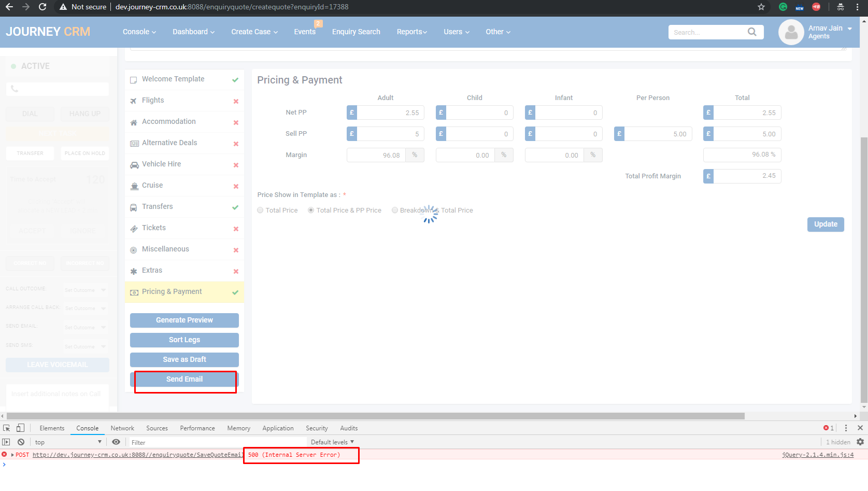Open console settings gear icon
The image size is (868, 491).
[x=860, y=442]
